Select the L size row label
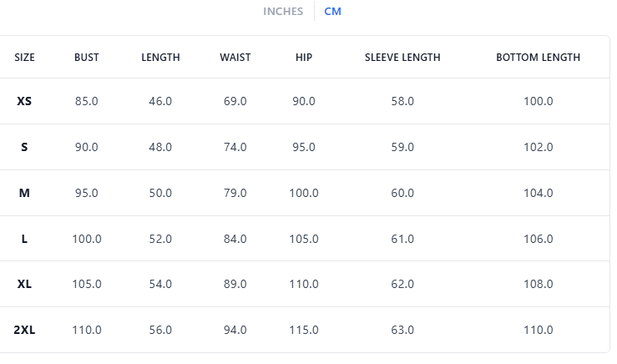Image resolution: width=617 pixels, height=364 pixels. point(25,239)
